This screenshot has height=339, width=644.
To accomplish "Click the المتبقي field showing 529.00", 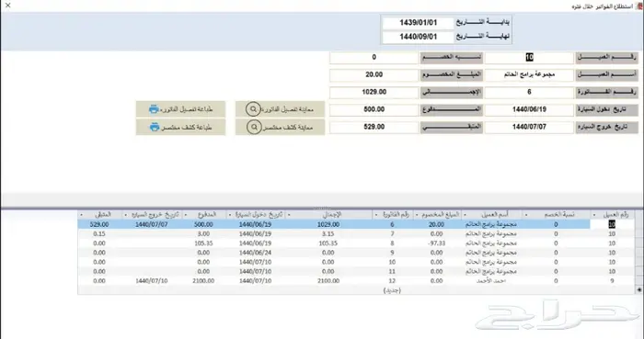I will (374, 127).
